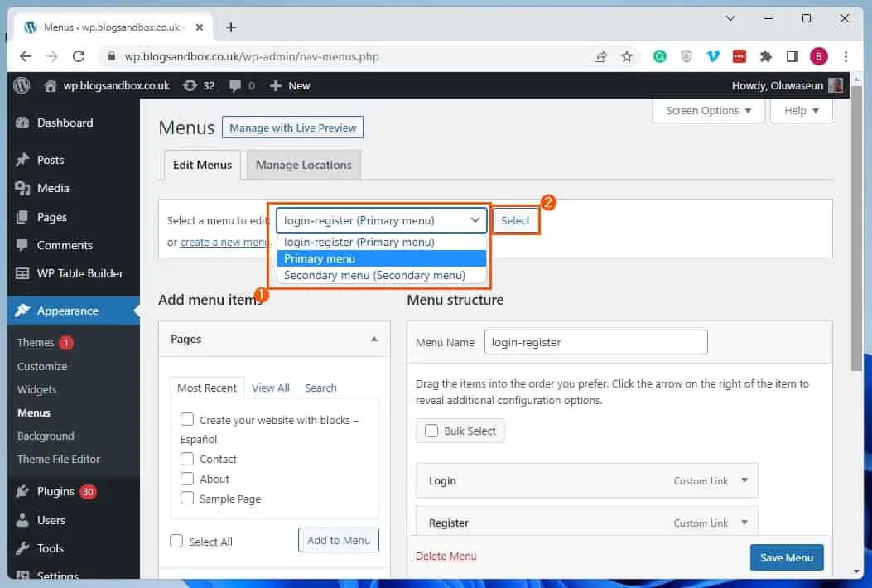
Task: Check the Sample Page checkbox
Action: point(187,498)
